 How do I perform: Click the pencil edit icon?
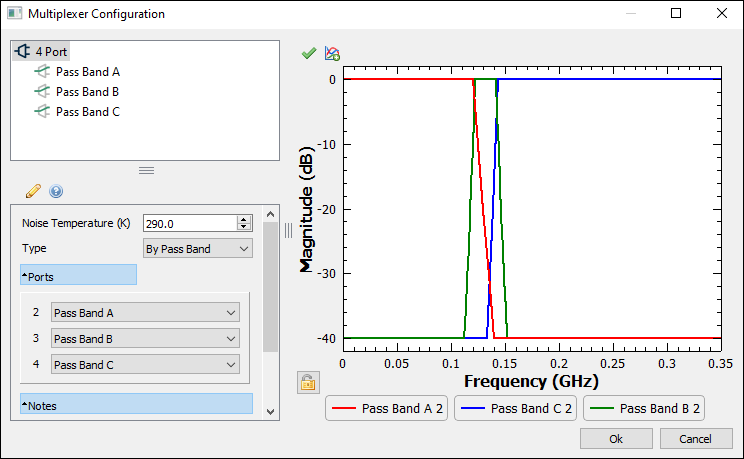click(33, 191)
